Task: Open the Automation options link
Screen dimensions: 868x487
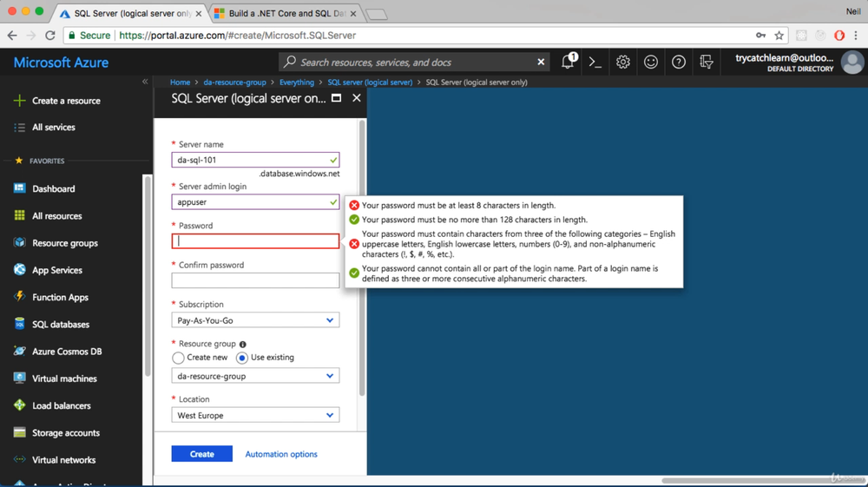Action: click(x=281, y=454)
